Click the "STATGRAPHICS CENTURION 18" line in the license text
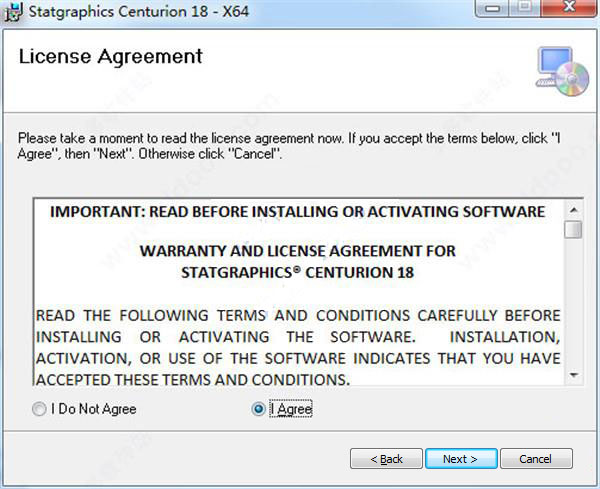This screenshot has width=600, height=489. (x=297, y=272)
